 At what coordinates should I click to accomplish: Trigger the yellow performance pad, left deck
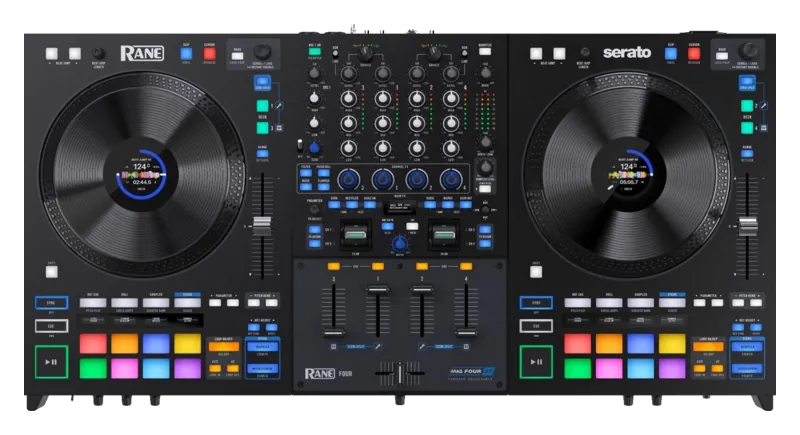pyautogui.click(x=187, y=344)
